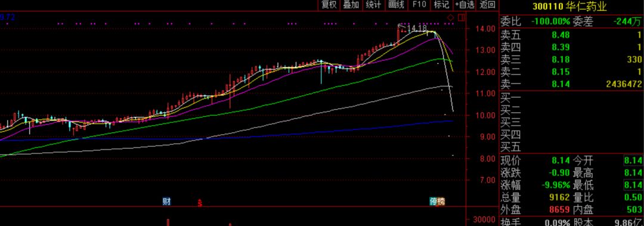
Task: Click the 10.00 price axis label
Action: pyautogui.click(x=485, y=115)
